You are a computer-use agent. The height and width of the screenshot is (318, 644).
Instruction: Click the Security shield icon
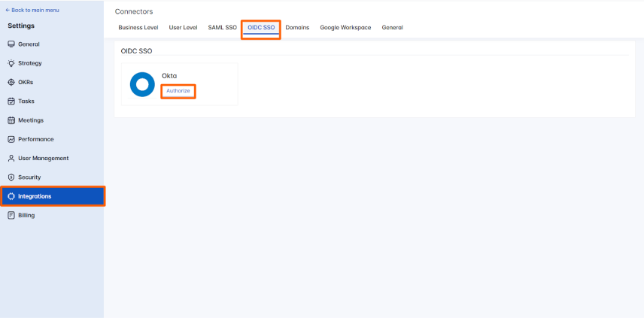pyautogui.click(x=11, y=177)
